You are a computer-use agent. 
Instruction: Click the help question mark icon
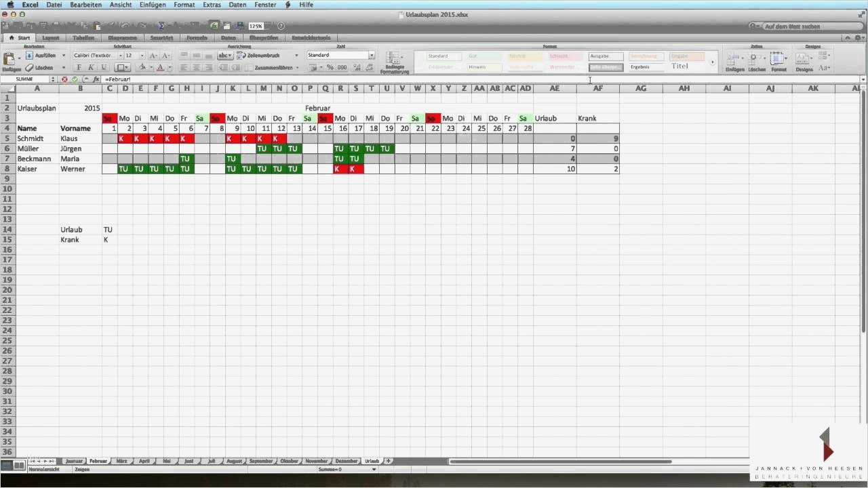point(281,26)
